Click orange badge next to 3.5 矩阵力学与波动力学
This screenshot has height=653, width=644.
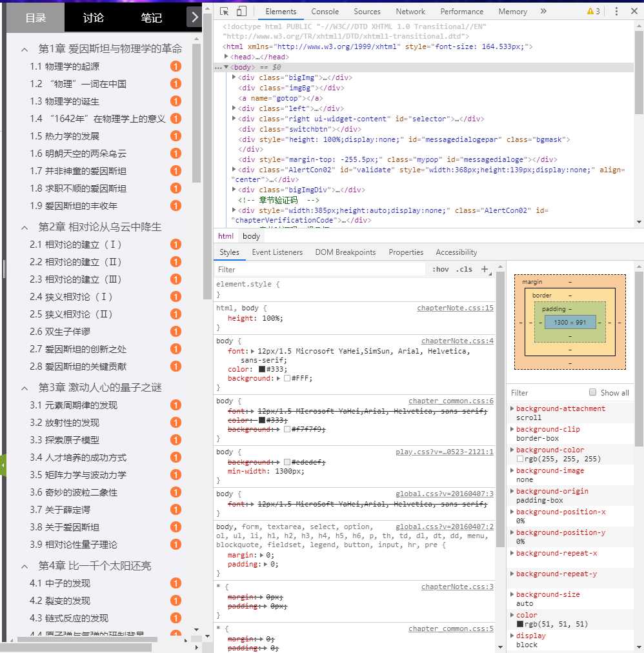176,475
